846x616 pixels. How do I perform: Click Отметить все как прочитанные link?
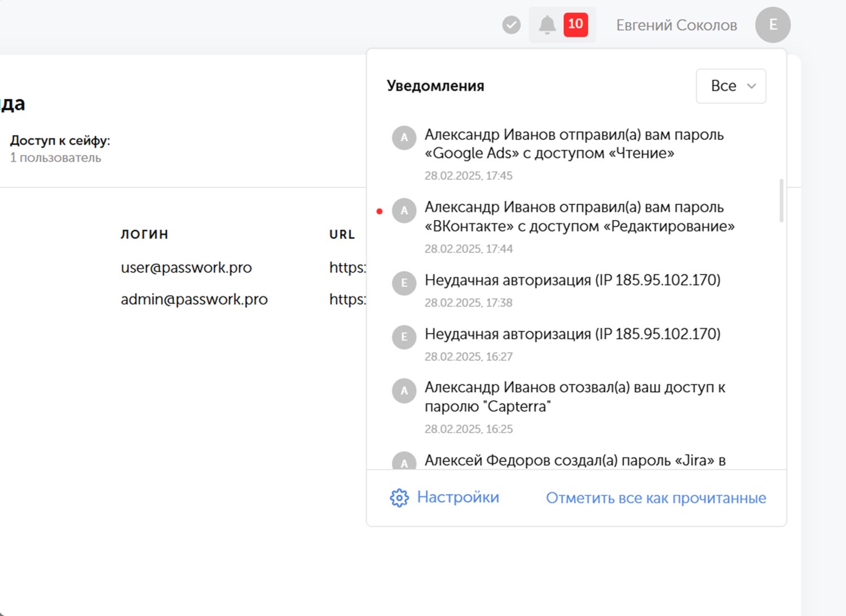pos(656,498)
